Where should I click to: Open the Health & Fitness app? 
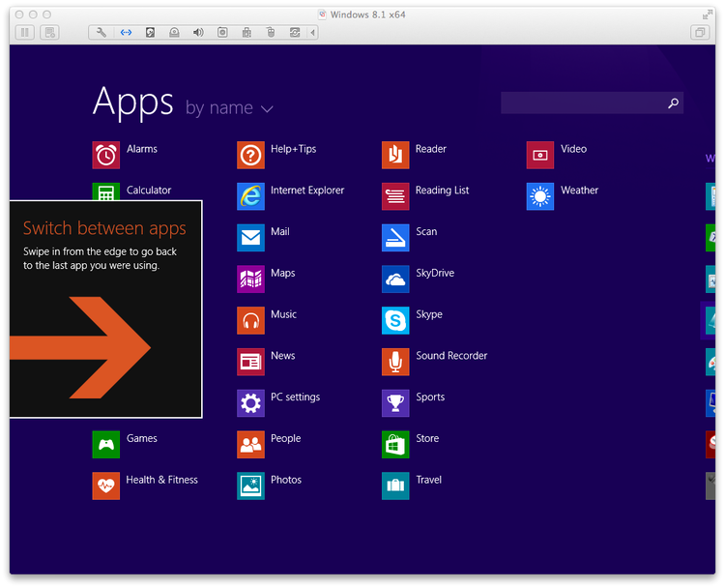click(x=106, y=485)
